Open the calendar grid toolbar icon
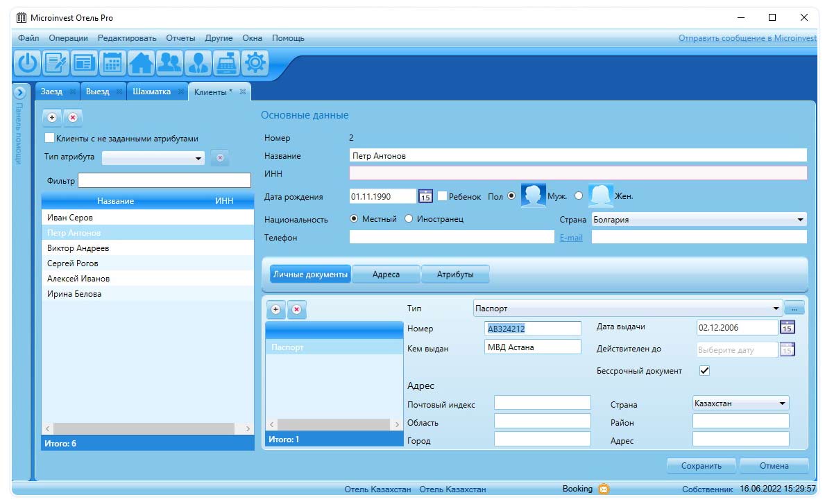 click(113, 63)
